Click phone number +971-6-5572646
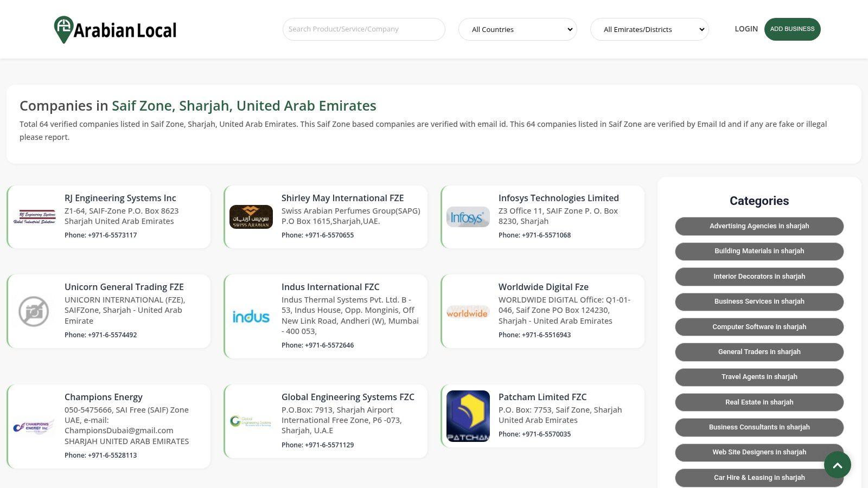 tap(329, 345)
